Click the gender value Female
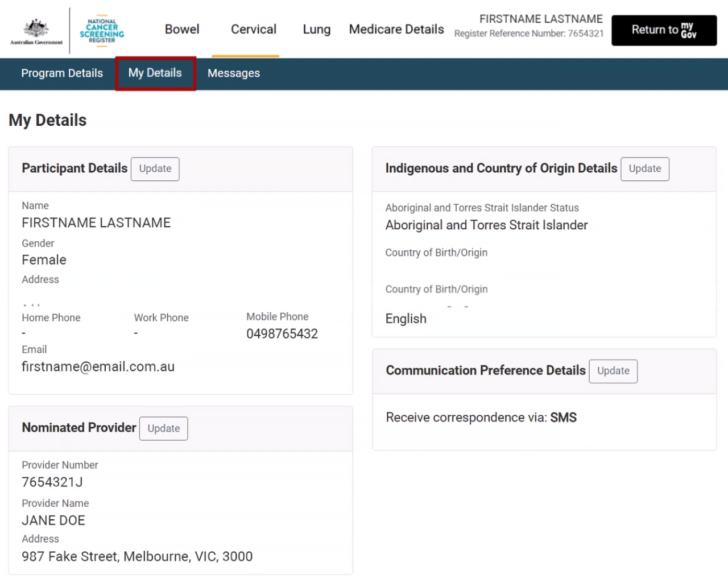This screenshot has height=587, width=728. 44,260
